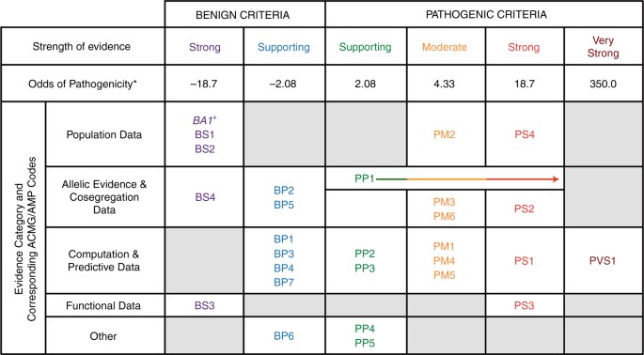
Task: Click the red arrowhead of PP1 line
Action: tap(557, 179)
